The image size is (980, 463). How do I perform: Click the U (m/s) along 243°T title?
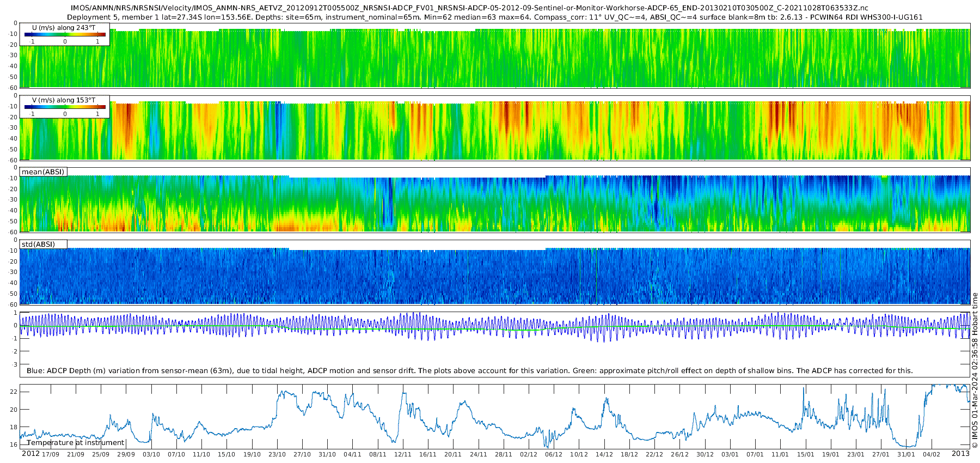tap(64, 27)
